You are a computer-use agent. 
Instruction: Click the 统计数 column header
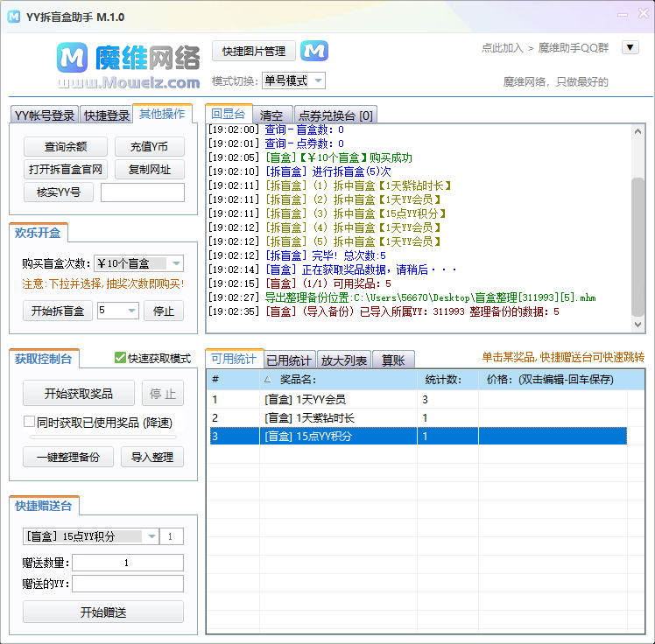click(447, 380)
